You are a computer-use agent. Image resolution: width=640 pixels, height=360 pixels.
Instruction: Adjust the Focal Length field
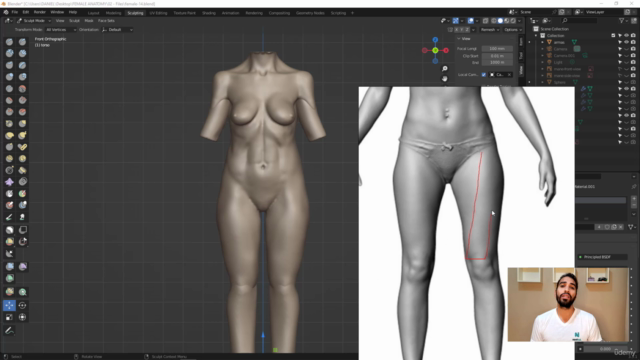coord(497,49)
